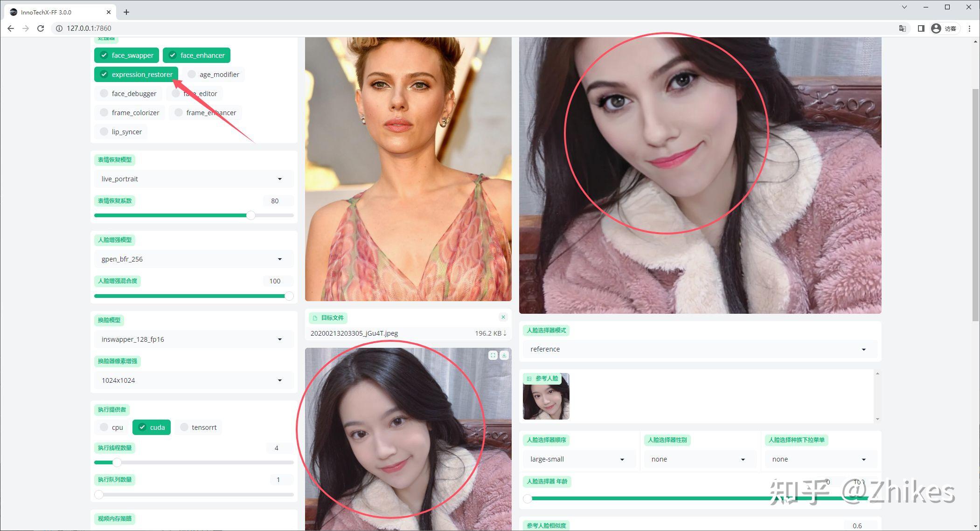The image size is (980, 531).
Task: Click the 参考人脸 label icon
Action: coord(529,379)
